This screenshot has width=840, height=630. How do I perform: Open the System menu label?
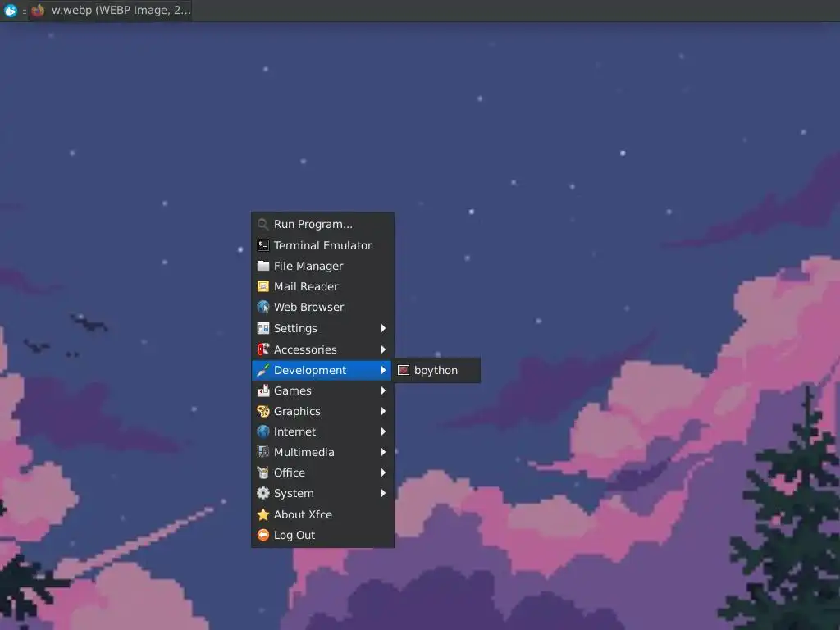[294, 493]
